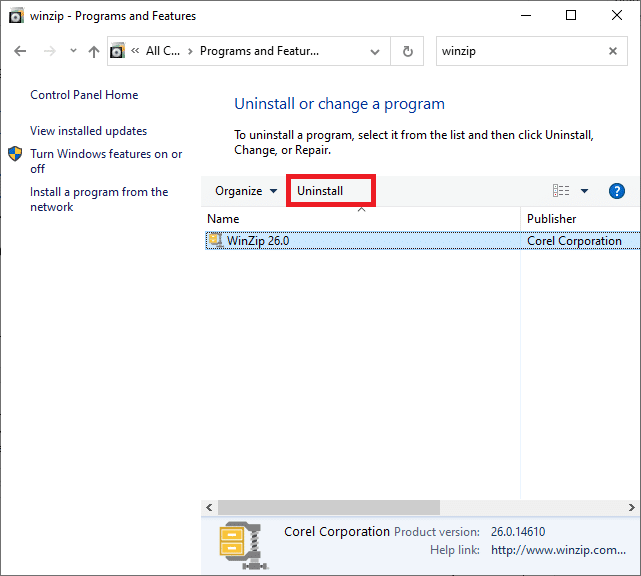Click the horizontal scrollbar right arrow
The height and width of the screenshot is (576, 641).
(632, 507)
